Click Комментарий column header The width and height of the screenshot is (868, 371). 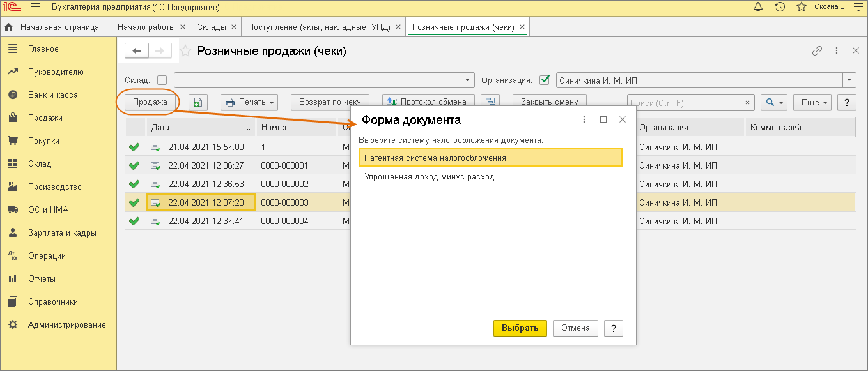pos(800,128)
